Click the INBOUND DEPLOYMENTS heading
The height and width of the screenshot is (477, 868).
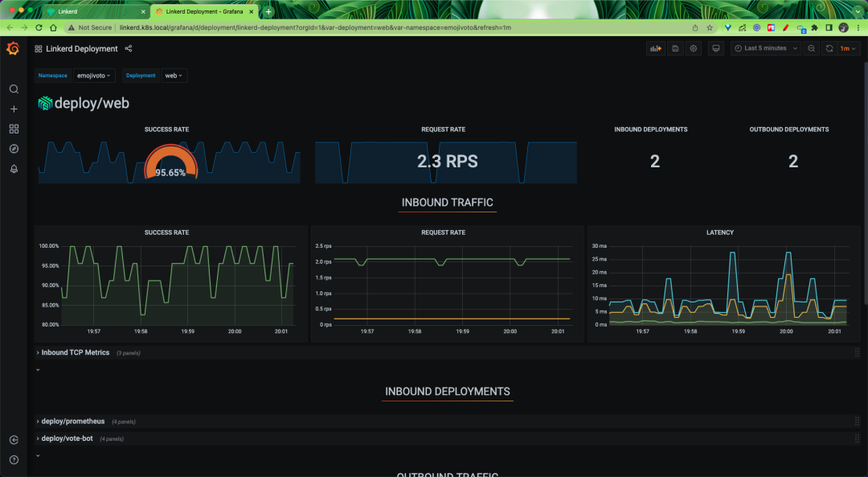[448, 392]
